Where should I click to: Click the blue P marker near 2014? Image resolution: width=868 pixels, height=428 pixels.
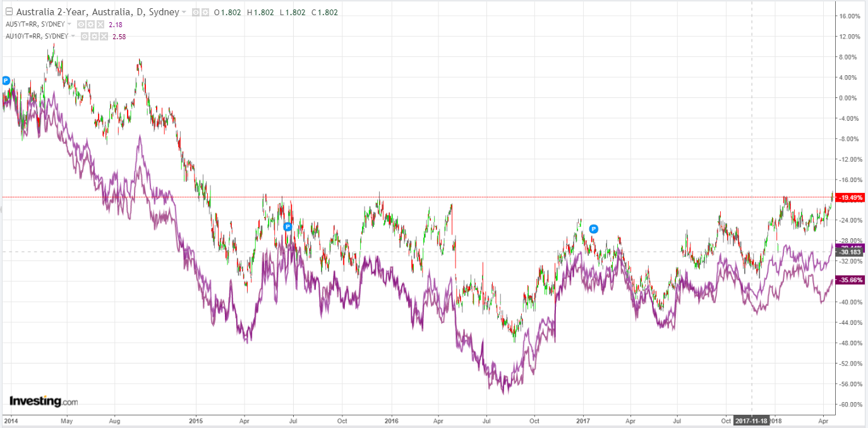pos(6,80)
